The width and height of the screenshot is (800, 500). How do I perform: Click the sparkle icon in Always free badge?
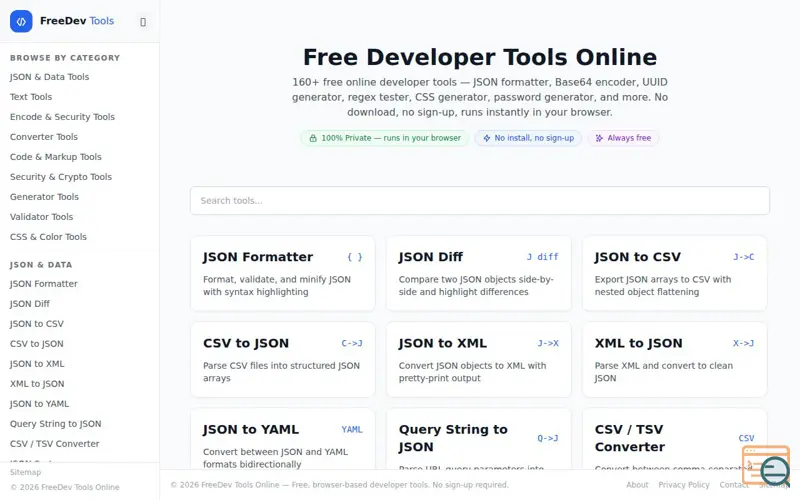coord(599,138)
